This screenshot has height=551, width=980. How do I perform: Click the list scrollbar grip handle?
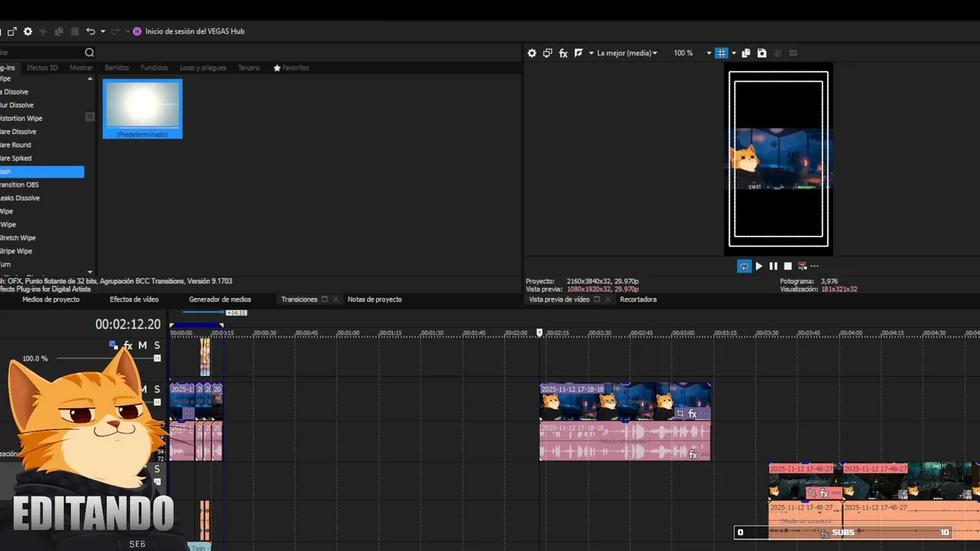point(90,117)
